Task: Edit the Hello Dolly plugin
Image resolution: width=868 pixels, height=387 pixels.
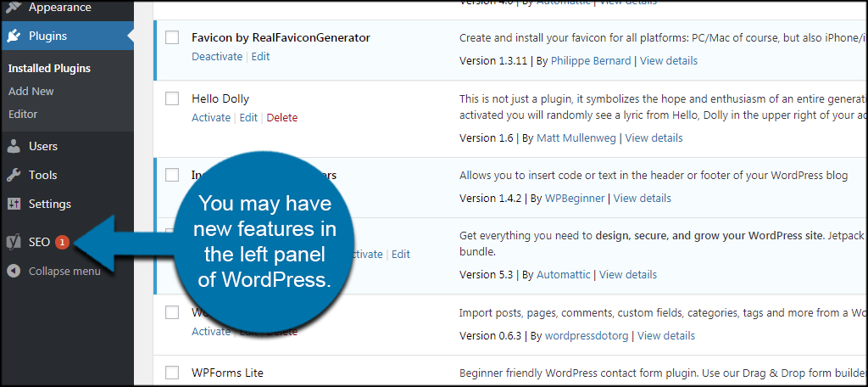Action: tap(248, 117)
